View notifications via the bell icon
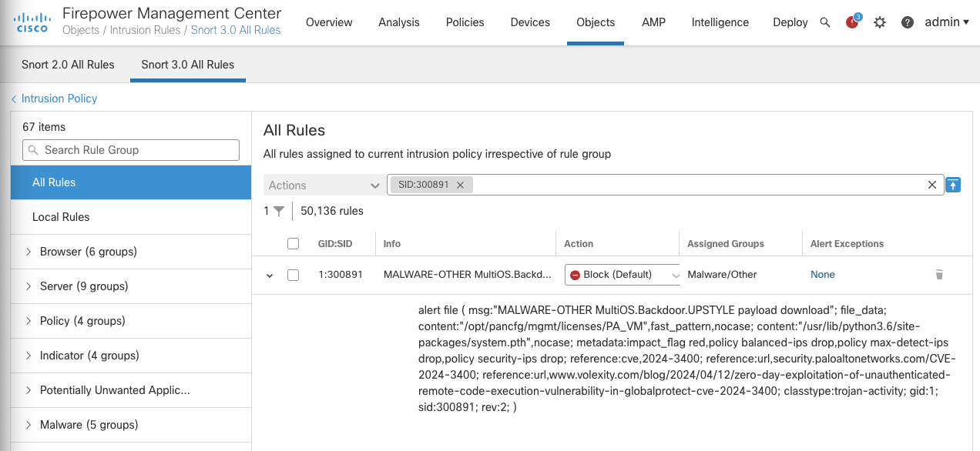This screenshot has height=451, width=980. 851,22
